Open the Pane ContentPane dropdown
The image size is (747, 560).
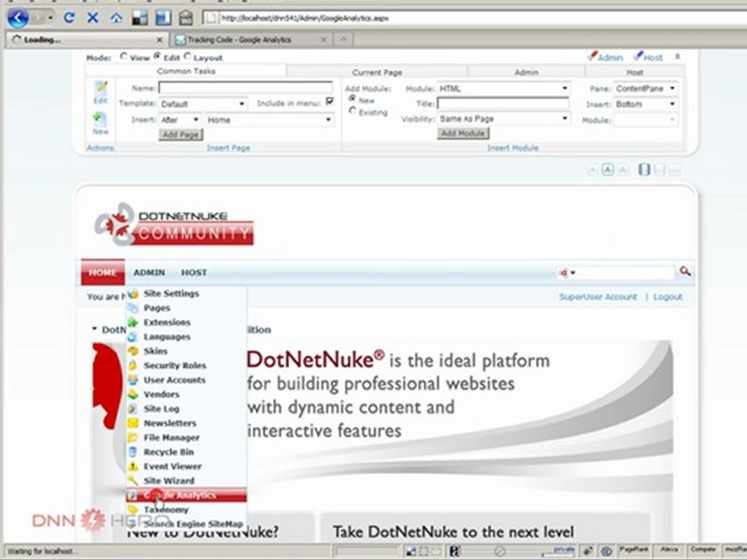pyautogui.click(x=646, y=89)
